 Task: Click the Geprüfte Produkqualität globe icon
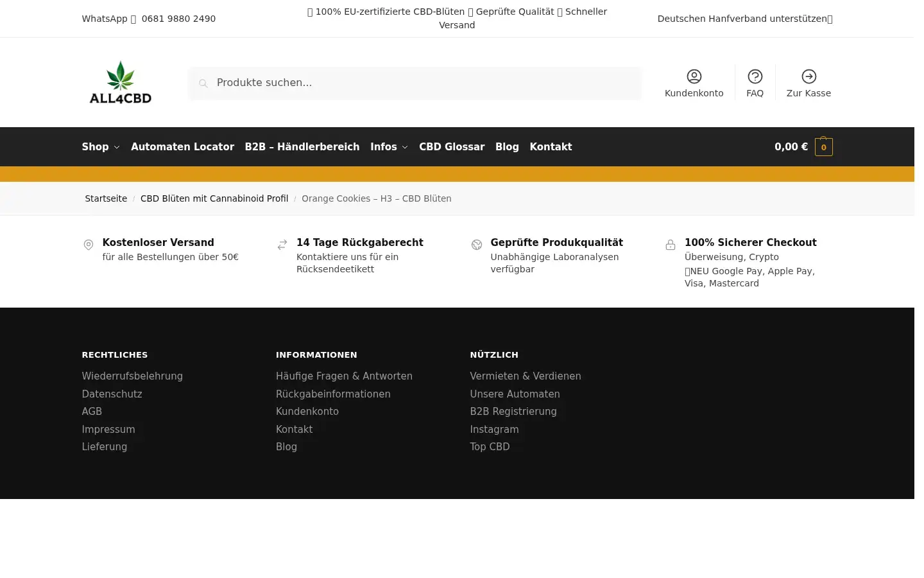[x=477, y=245]
